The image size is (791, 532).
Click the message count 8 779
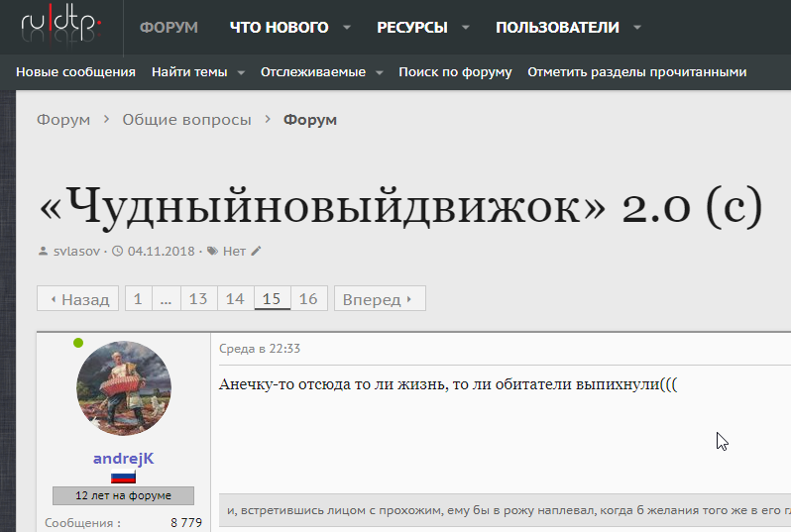coord(186,523)
